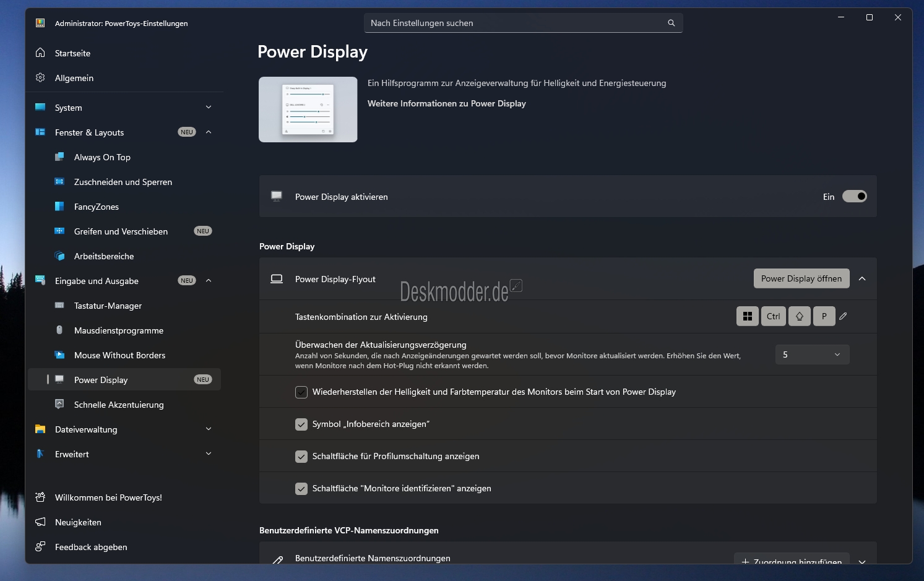Expand the Dateiverwaltung sidebar group
This screenshot has width=924, height=581.
209,429
